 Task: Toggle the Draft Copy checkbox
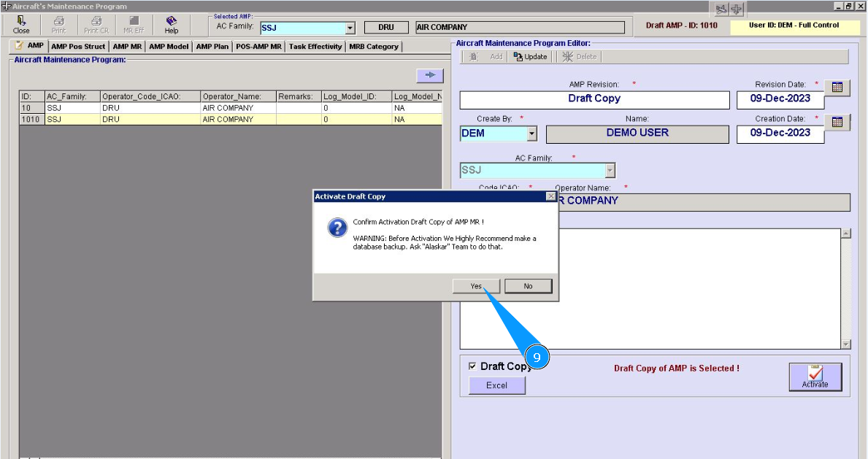pyautogui.click(x=472, y=366)
